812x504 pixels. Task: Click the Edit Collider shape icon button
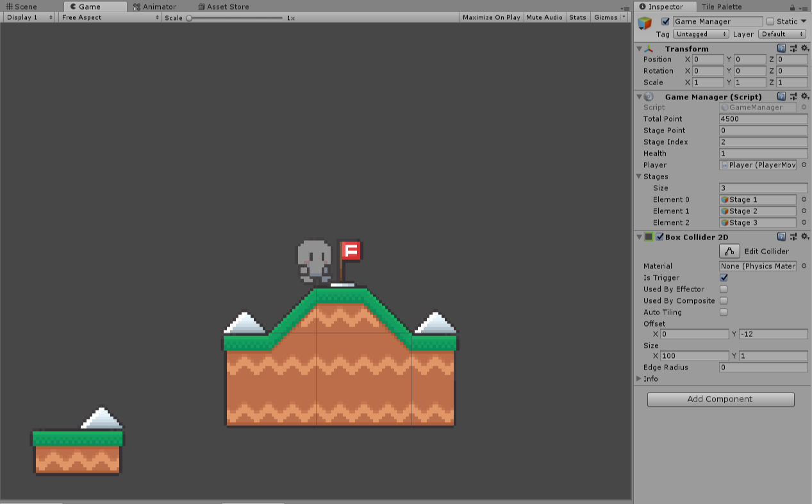(x=730, y=252)
